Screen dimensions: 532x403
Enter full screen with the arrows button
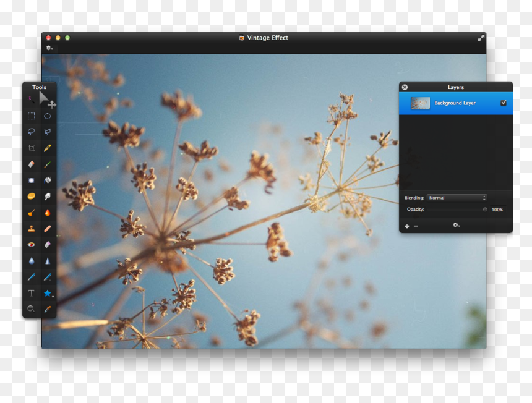[481, 38]
